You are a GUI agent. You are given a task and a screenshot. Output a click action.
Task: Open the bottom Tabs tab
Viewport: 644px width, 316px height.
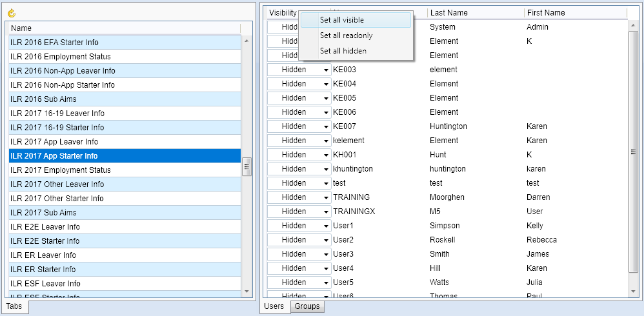coord(14,306)
